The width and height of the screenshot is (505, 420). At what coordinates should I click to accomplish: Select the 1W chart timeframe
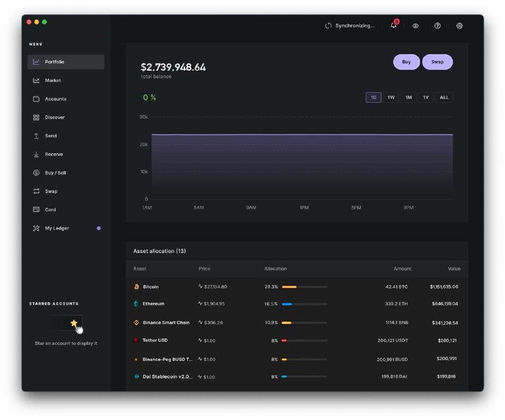pyautogui.click(x=390, y=97)
